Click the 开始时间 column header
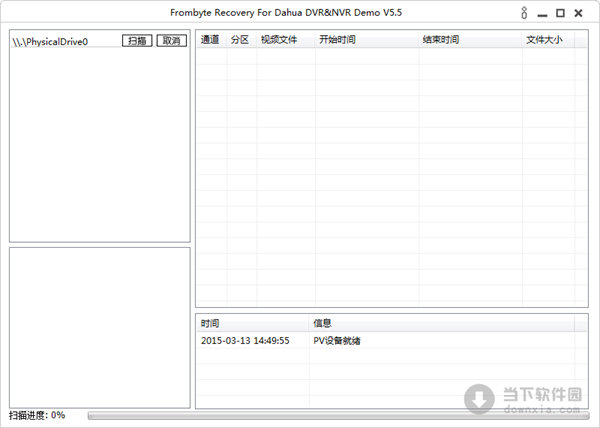The width and height of the screenshot is (600, 428). point(367,40)
